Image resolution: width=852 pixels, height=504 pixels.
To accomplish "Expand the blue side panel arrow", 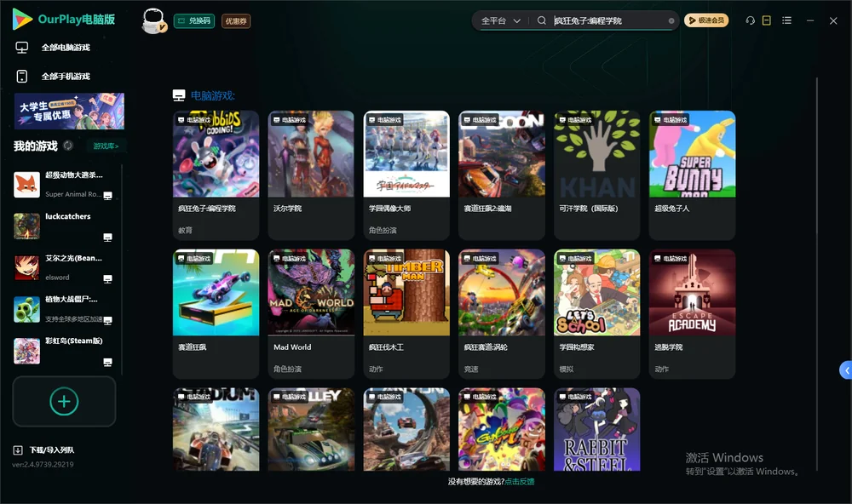I will tap(846, 370).
